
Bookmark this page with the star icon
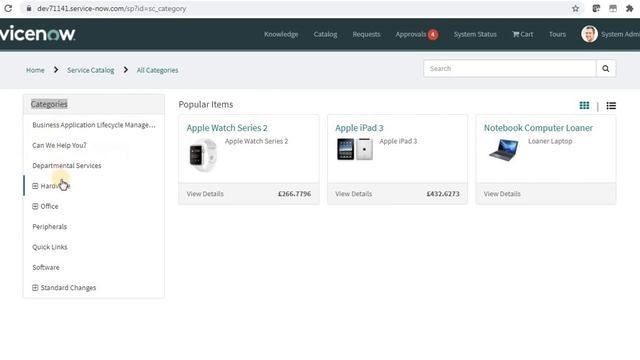(576, 8)
